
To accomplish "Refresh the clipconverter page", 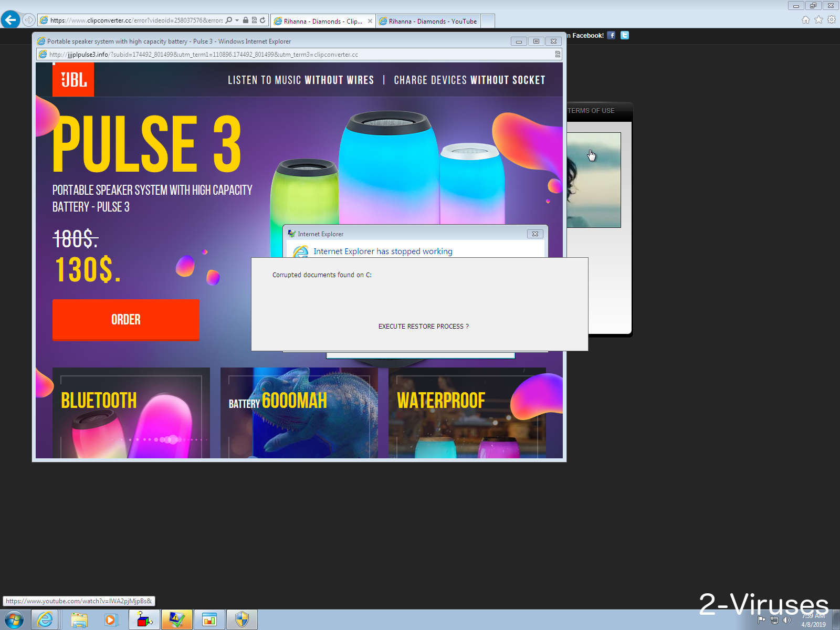I will 262,20.
